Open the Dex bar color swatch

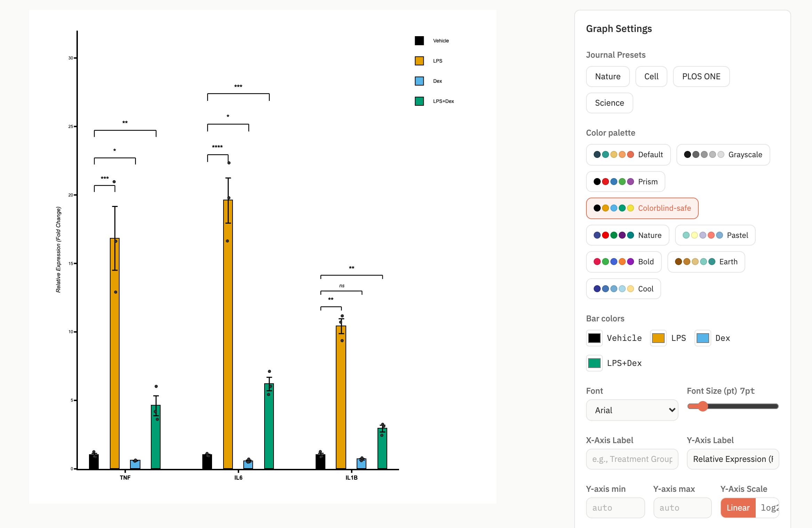click(703, 338)
